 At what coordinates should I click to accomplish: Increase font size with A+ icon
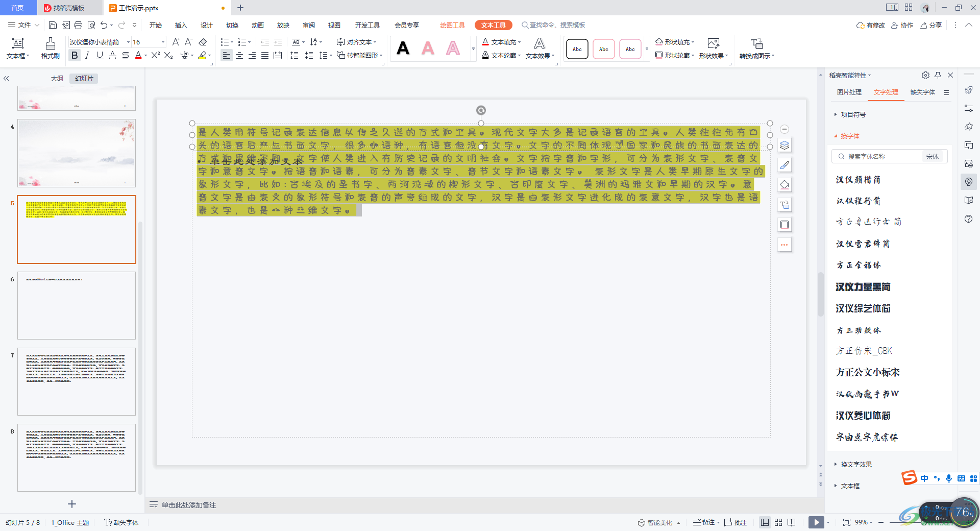[176, 42]
